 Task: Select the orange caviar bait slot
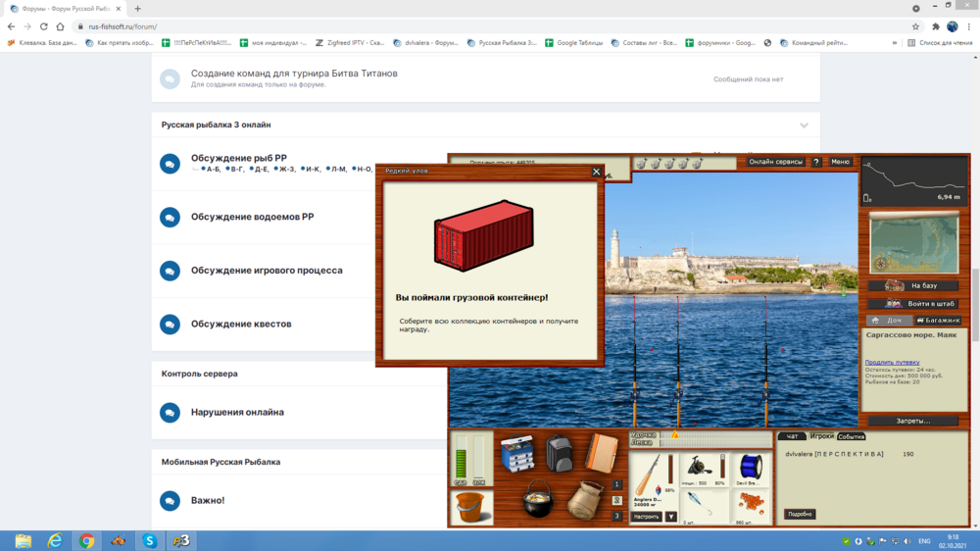pyautogui.click(x=750, y=507)
